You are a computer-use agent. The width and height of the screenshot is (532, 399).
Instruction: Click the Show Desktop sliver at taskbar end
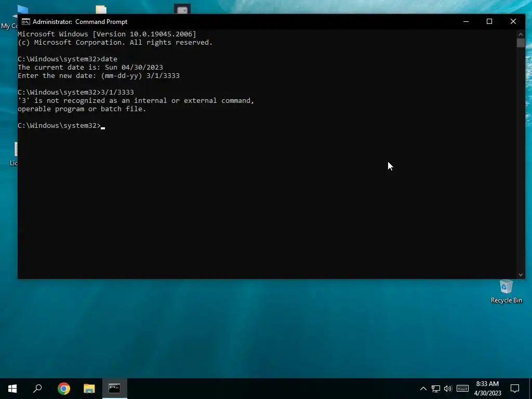[x=530, y=389]
